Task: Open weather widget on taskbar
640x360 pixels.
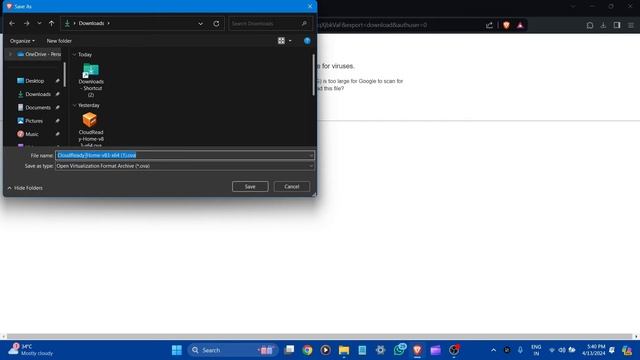Action: 31,350
